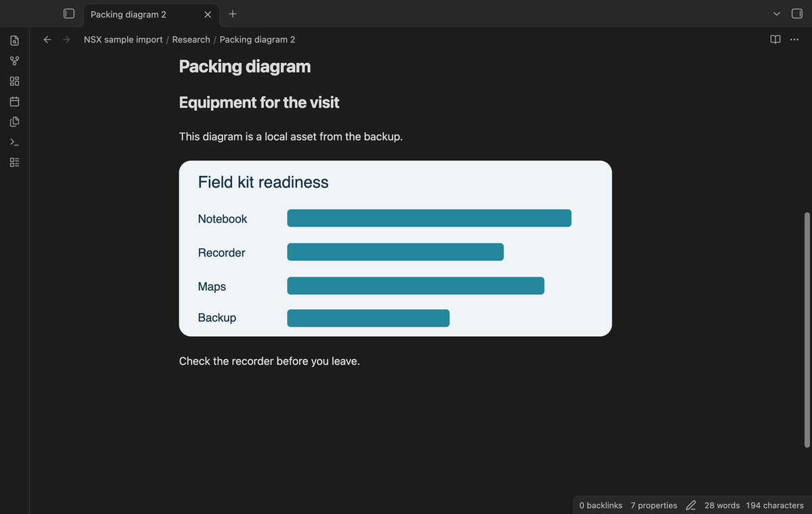Screen dimensions: 812x514
Task: Click the Field kit readiness diagram image
Action: pyautogui.click(x=395, y=248)
